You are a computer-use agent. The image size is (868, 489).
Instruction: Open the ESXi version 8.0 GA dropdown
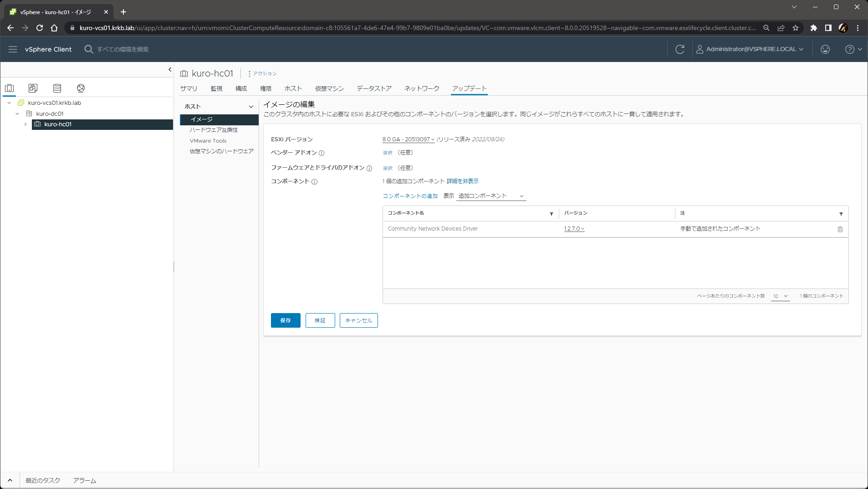click(408, 139)
